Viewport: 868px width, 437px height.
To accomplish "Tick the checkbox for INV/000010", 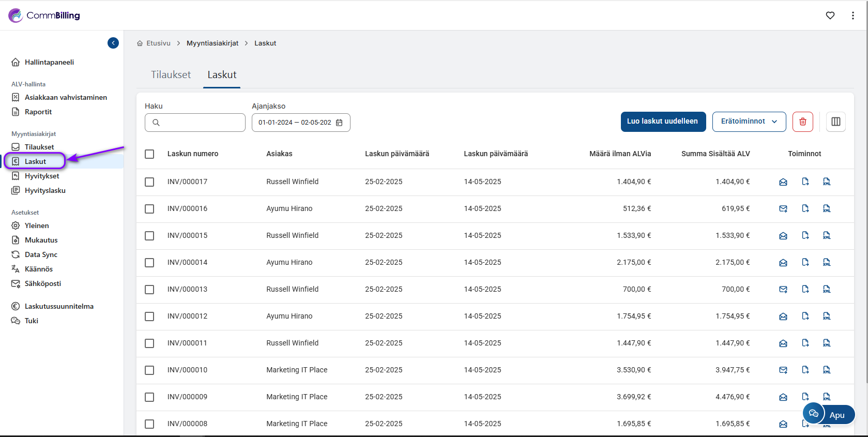I will 149,370.
